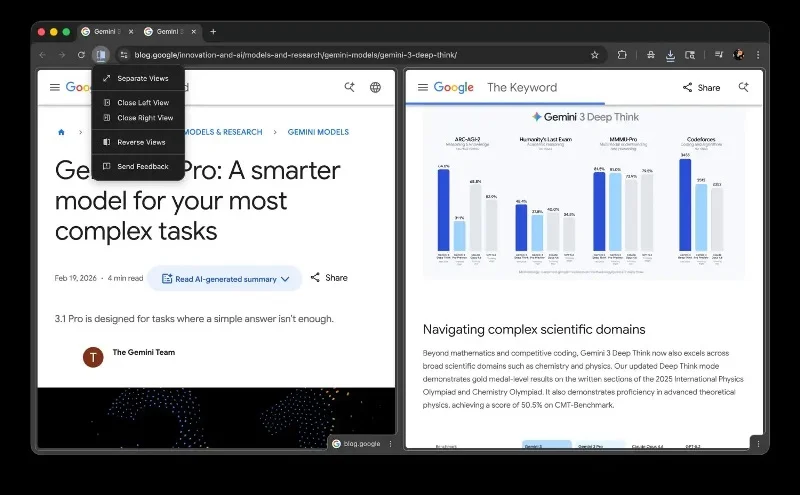Open the language globe icon in left view

coord(375,87)
